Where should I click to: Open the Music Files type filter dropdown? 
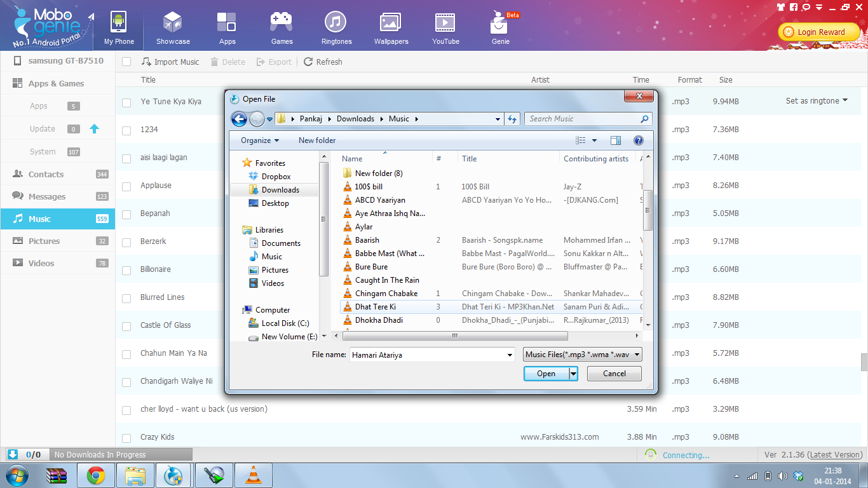pyautogui.click(x=582, y=355)
